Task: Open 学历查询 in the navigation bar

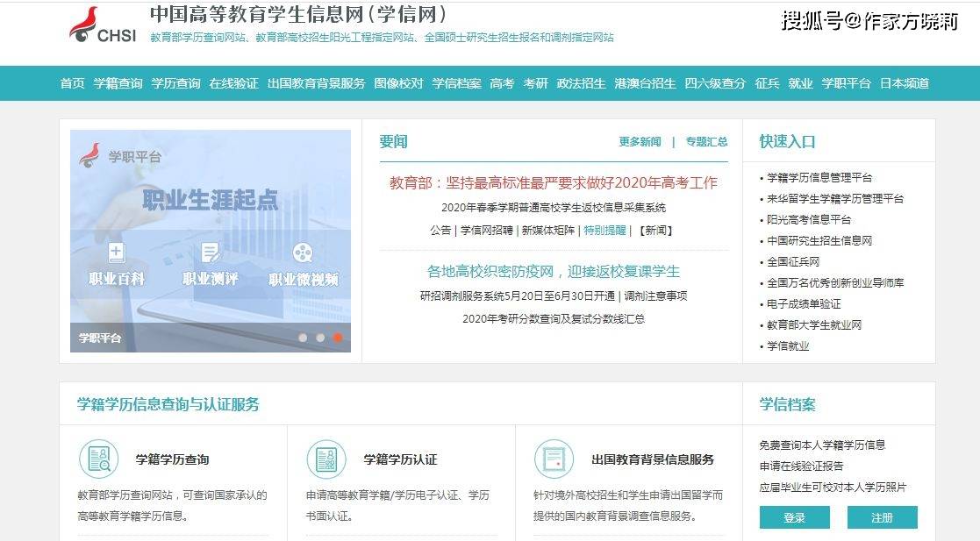Action: point(176,83)
